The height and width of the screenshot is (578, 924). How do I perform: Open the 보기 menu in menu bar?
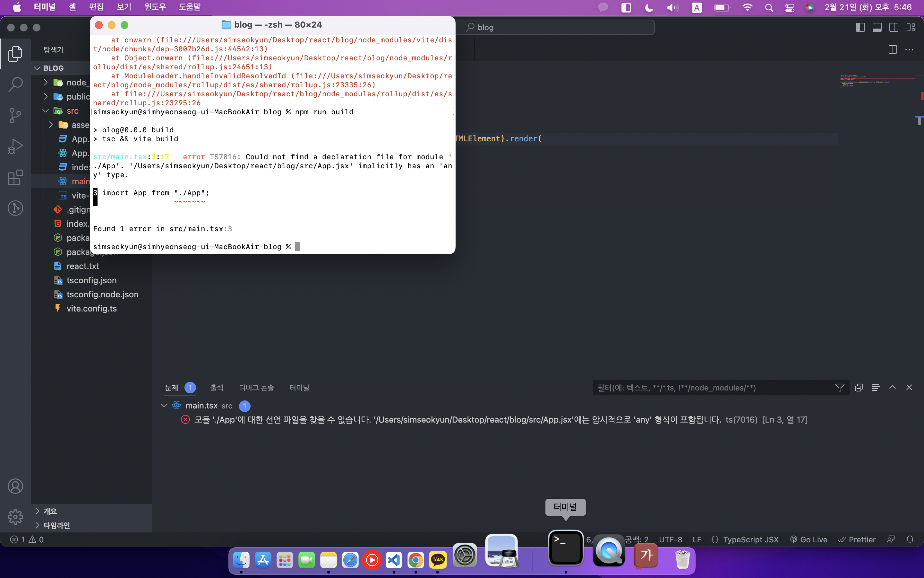tap(124, 7)
